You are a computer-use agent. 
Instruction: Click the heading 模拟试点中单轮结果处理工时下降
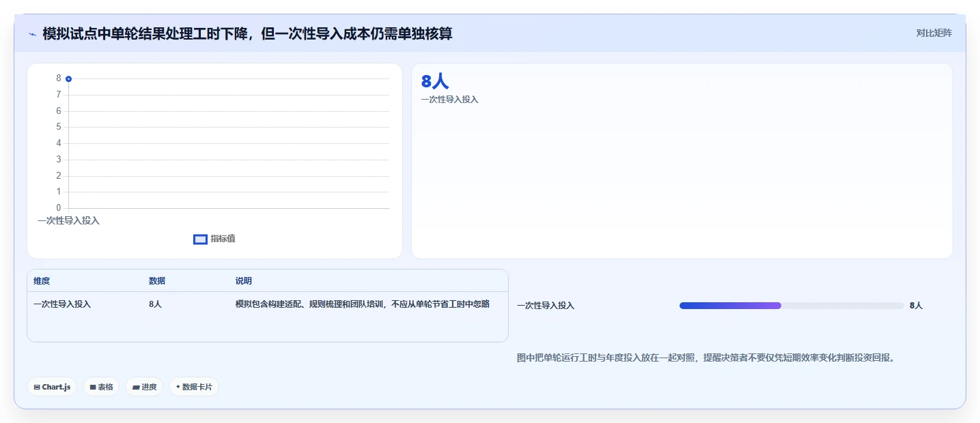pyautogui.click(x=247, y=33)
